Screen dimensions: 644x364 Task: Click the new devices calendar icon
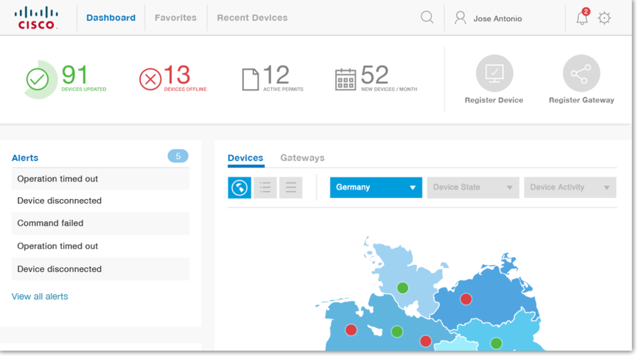[x=345, y=79]
